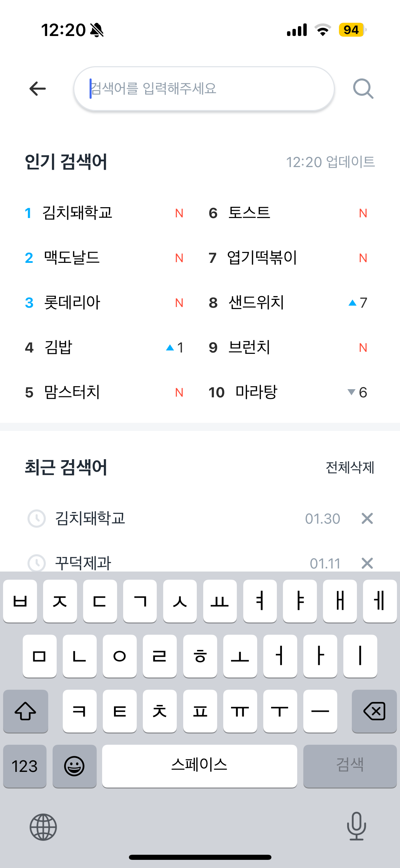Remove 김치돼학교 from recent searches
The height and width of the screenshot is (868, 400).
coord(367,519)
